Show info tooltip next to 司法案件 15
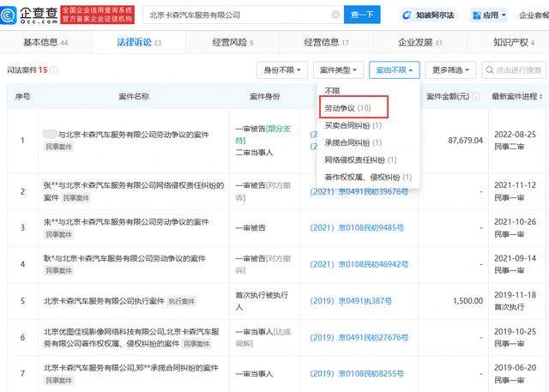 pyautogui.click(x=54, y=70)
